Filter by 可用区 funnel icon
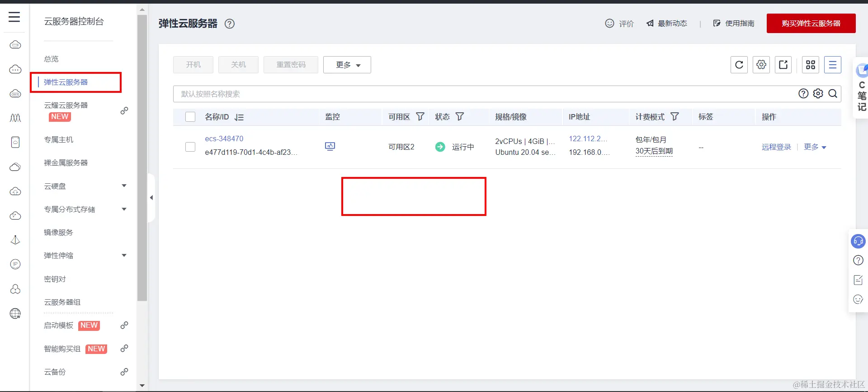868x392 pixels. pyautogui.click(x=420, y=117)
